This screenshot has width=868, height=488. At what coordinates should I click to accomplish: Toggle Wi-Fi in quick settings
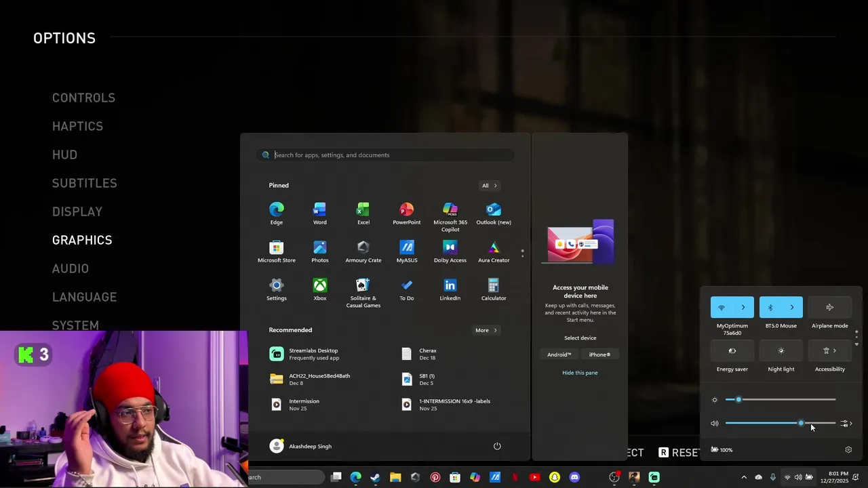pos(722,308)
